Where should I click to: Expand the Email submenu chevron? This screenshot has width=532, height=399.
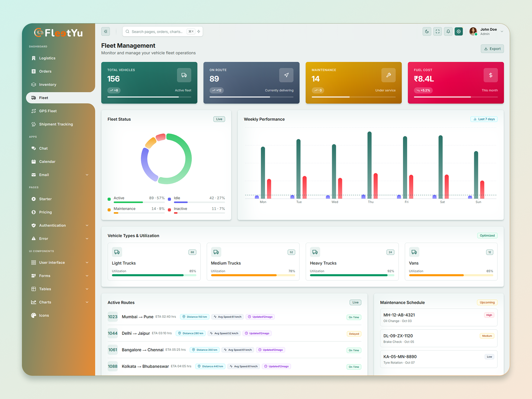(x=87, y=175)
